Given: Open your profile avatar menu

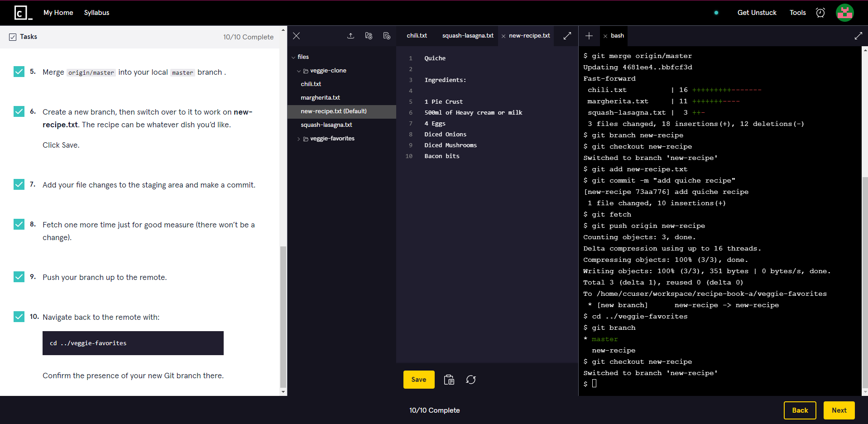Looking at the screenshot, I should pos(844,13).
